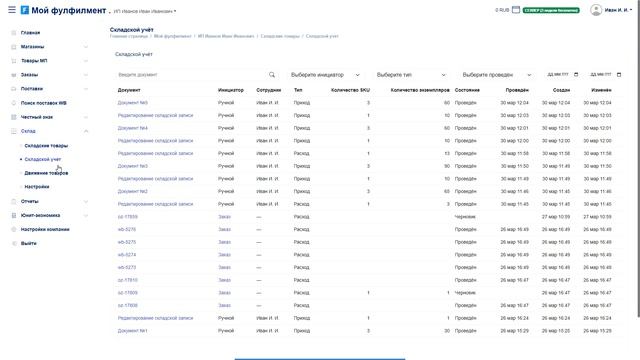Click the Тип column header
Screen dimensions: 640x360
point(298,90)
